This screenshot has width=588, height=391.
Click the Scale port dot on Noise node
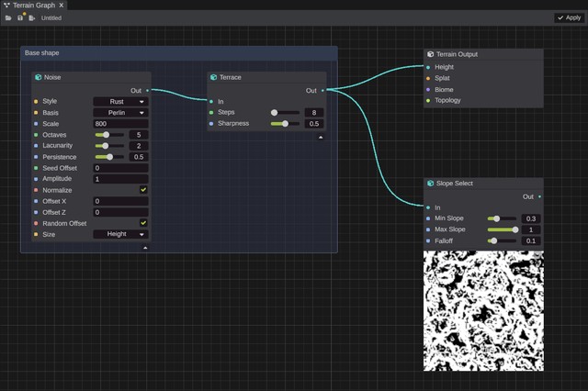point(36,124)
